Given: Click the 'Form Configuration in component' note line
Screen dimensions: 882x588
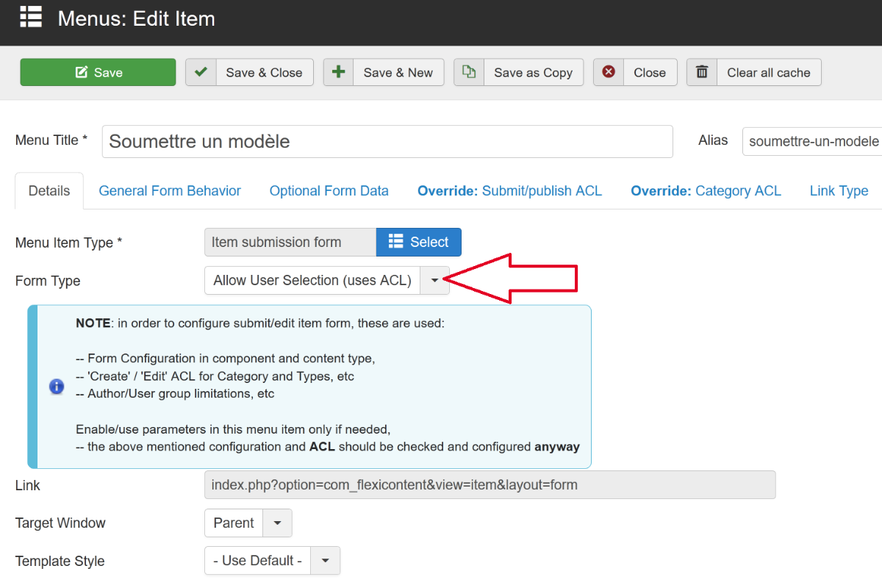Looking at the screenshot, I should tap(226, 359).
